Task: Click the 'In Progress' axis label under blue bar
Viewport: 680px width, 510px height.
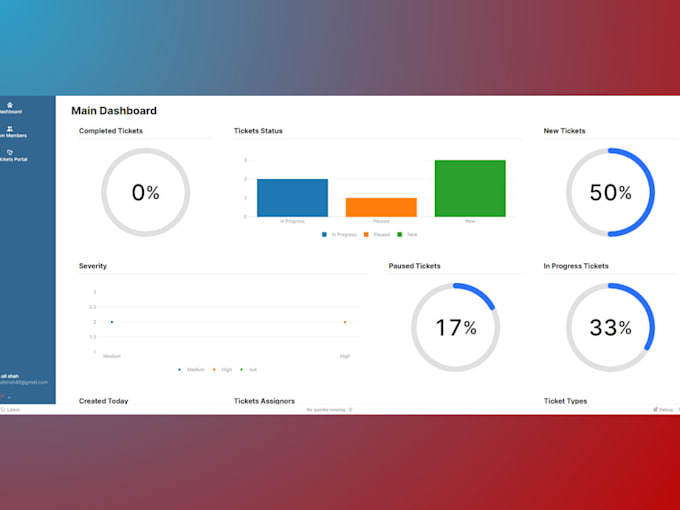Action: tap(292, 221)
